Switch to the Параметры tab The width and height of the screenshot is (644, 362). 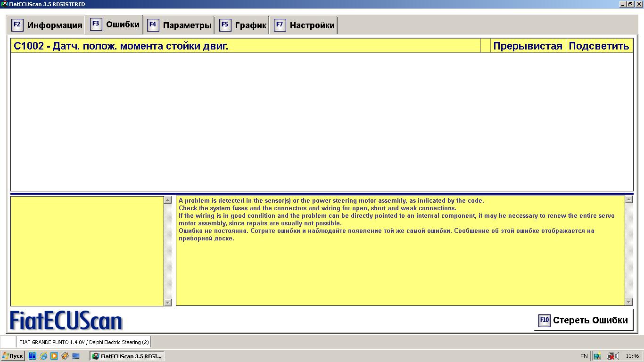(x=180, y=25)
